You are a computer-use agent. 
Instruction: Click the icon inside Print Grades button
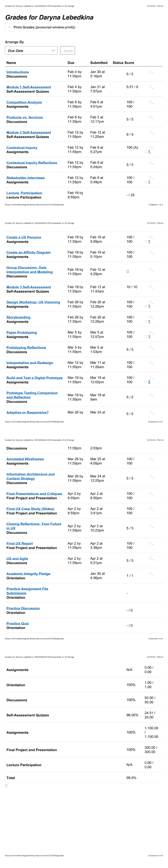[9, 27]
